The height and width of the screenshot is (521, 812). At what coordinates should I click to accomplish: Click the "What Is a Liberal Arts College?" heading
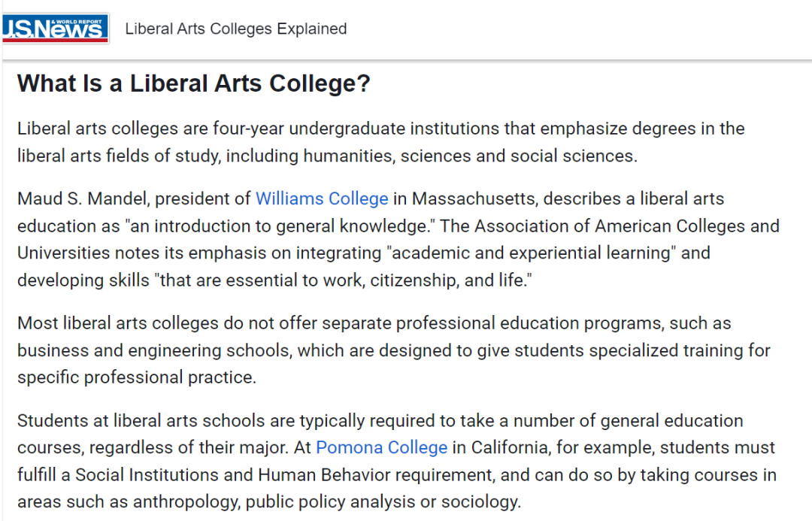pos(194,83)
